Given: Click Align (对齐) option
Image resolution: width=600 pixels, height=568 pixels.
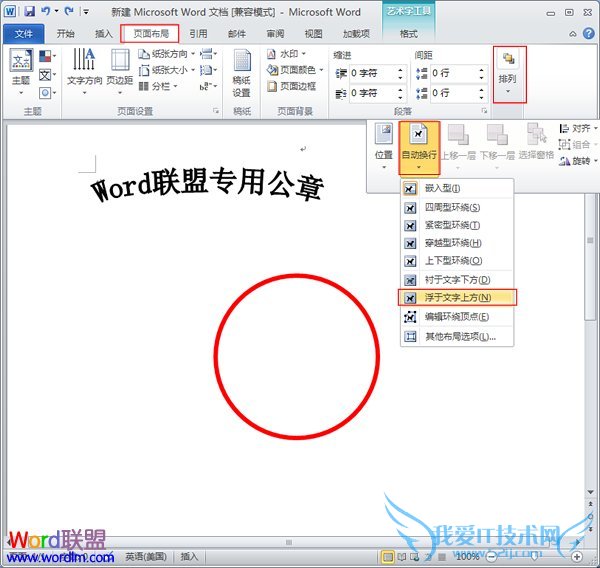Looking at the screenshot, I should [x=577, y=128].
